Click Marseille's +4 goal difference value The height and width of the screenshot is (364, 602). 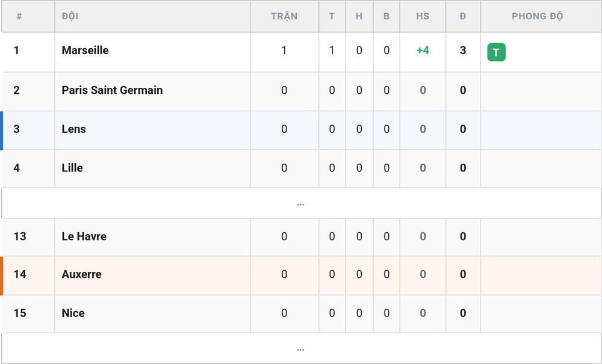(x=423, y=51)
